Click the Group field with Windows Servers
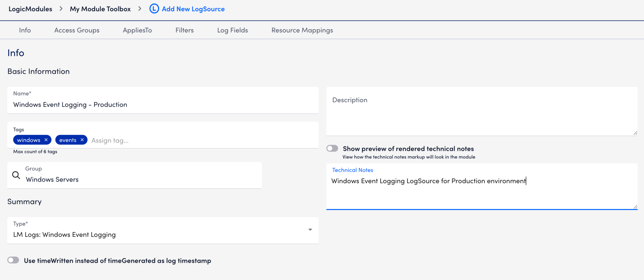Screen dimensions: 644x280 pyautogui.click(x=135, y=175)
